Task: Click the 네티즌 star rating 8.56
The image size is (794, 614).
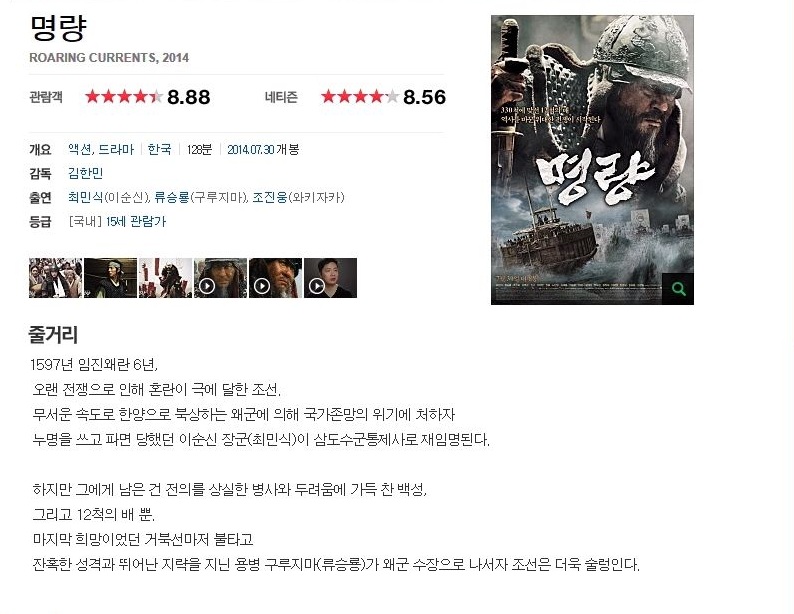Action: pyautogui.click(x=383, y=97)
